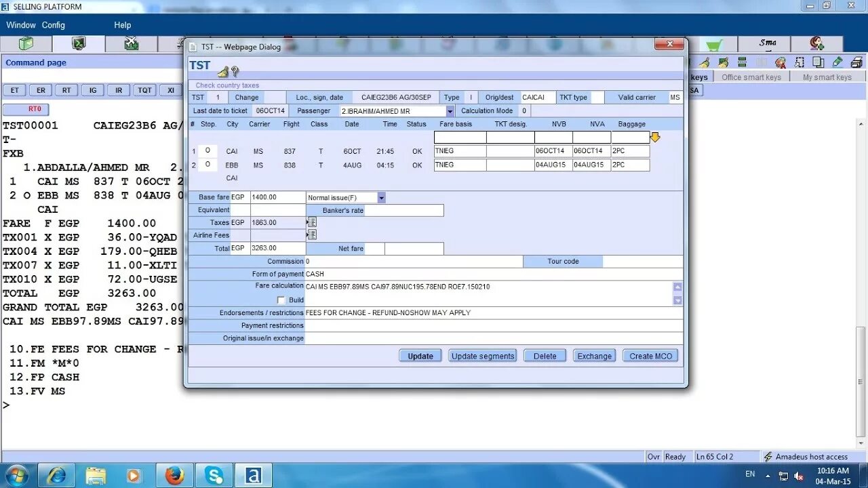Open Internet Explorer from taskbar

pos(56,475)
